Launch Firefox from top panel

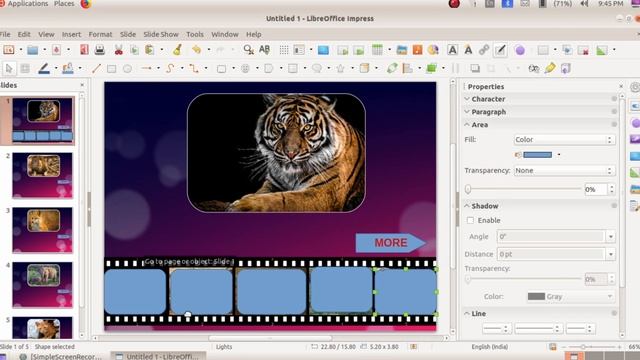pyautogui.click(x=86, y=4)
